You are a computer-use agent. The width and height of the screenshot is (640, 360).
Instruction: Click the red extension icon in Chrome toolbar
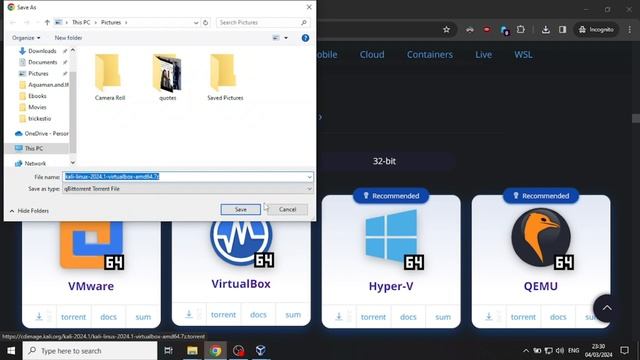(x=487, y=29)
